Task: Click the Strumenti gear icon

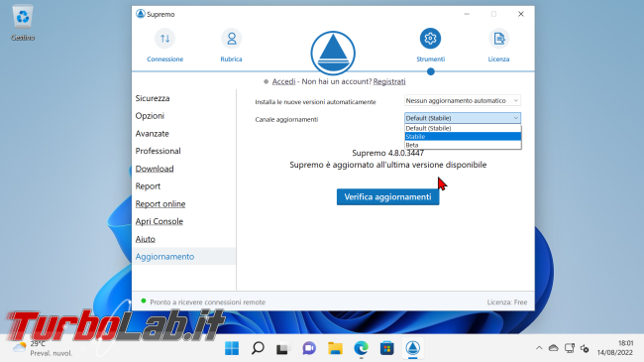Action: tap(430, 39)
